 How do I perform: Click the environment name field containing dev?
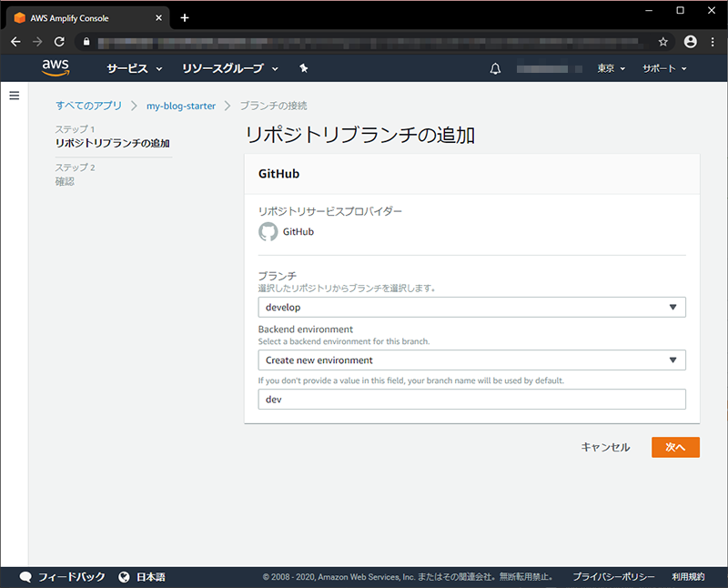(x=471, y=399)
